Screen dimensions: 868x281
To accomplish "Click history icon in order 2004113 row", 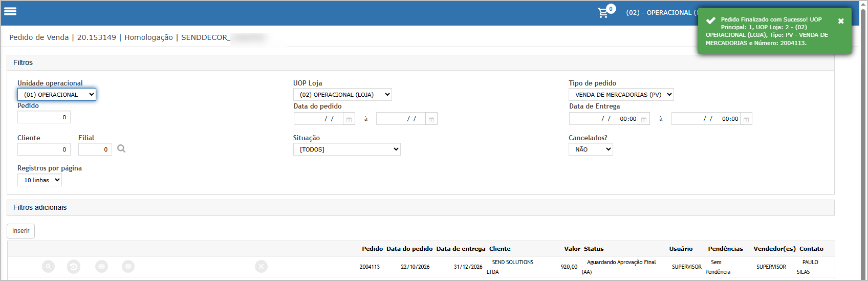I will tap(74, 267).
